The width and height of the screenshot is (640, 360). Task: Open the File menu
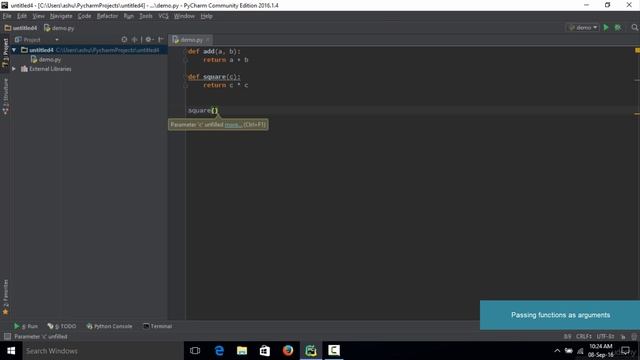tap(7, 16)
